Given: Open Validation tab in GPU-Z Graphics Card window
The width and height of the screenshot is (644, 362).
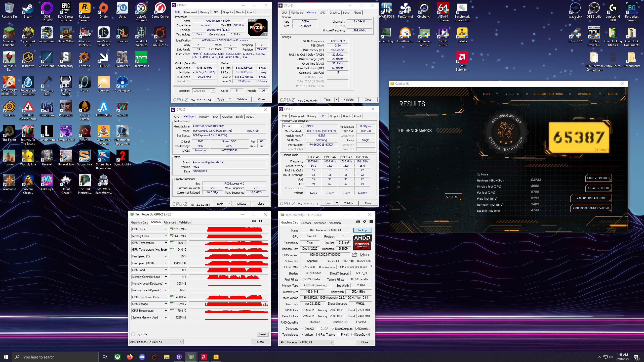Looking at the screenshot, I should (335, 223).
